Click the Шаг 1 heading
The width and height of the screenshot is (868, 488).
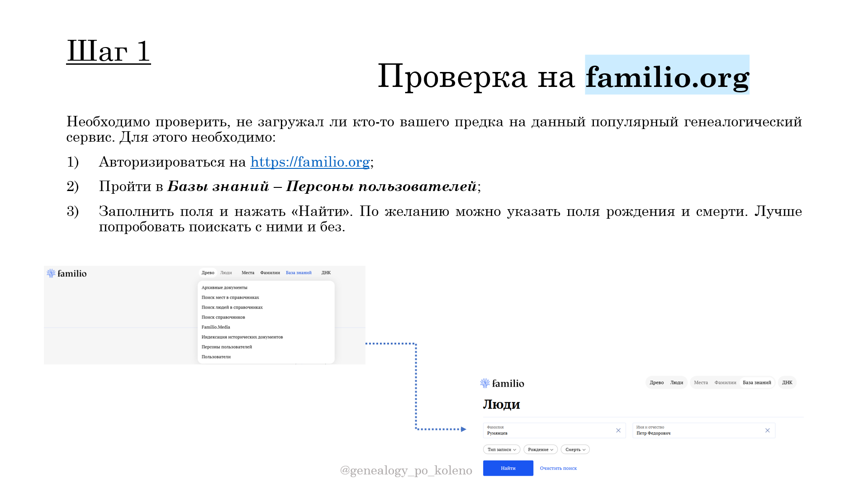[109, 51]
